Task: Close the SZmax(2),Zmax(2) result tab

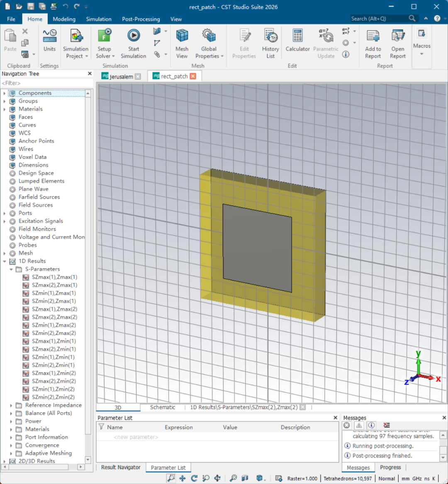Action: point(303,407)
